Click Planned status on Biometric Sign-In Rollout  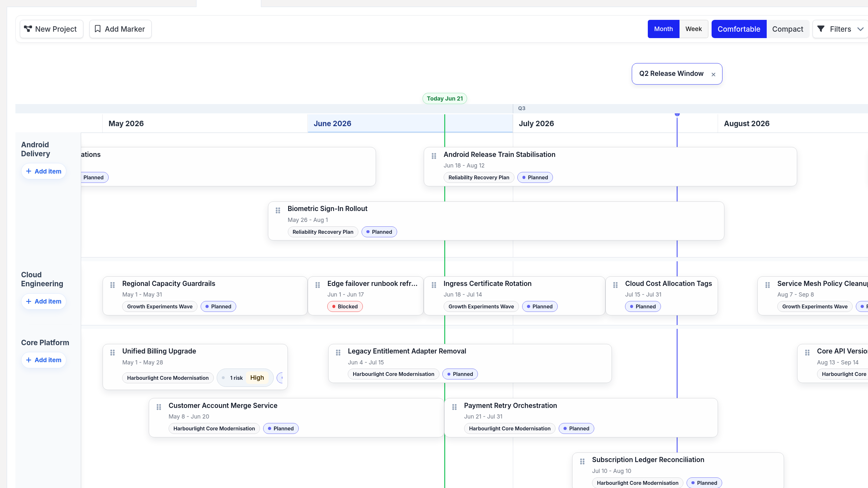pyautogui.click(x=379, y=232)
